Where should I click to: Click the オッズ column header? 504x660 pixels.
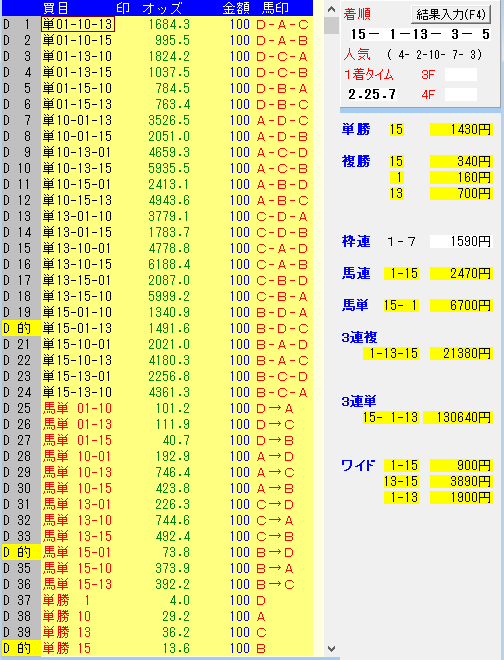pyautogui.click(x=162, y=8)
